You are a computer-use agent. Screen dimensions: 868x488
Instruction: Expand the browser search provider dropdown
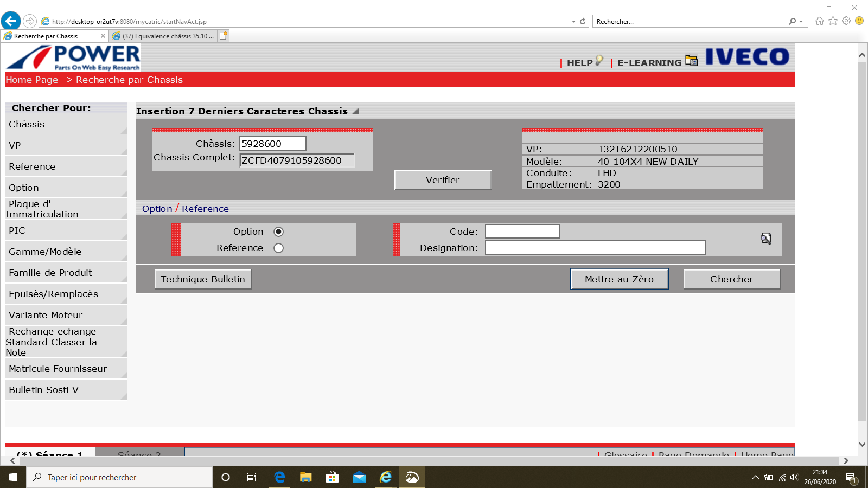pos(801,22)
